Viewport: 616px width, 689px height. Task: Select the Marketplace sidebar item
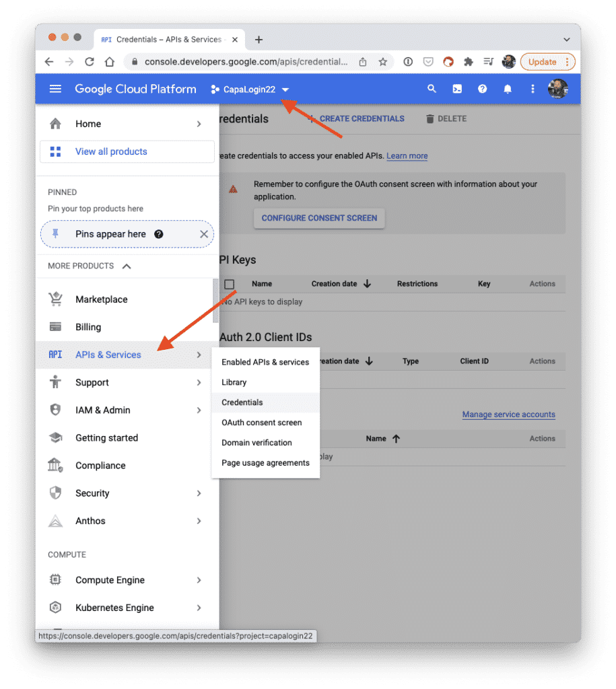[x=101, y=299]
